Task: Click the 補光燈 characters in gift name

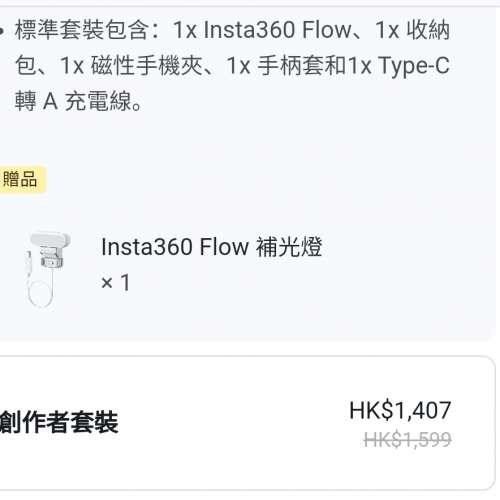Action: [x=289, y=247]
